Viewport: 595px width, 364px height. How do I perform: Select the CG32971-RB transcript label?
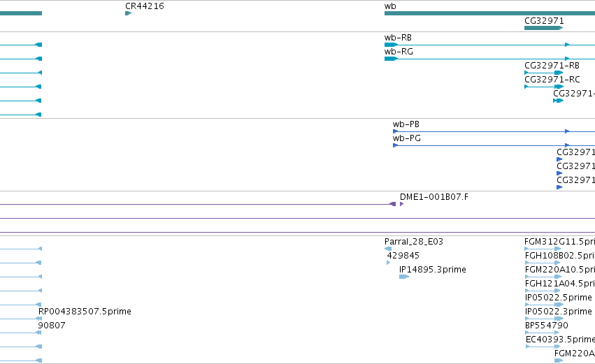click(552, 66)
